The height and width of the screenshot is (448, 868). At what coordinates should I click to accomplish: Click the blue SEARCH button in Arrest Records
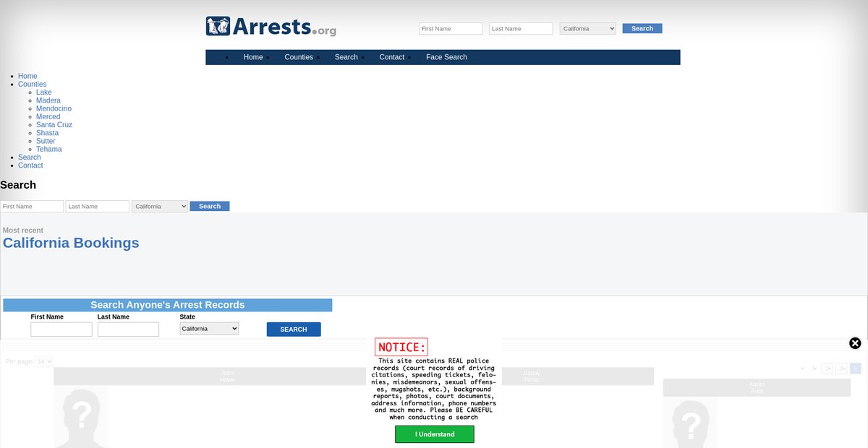(294, 329)
